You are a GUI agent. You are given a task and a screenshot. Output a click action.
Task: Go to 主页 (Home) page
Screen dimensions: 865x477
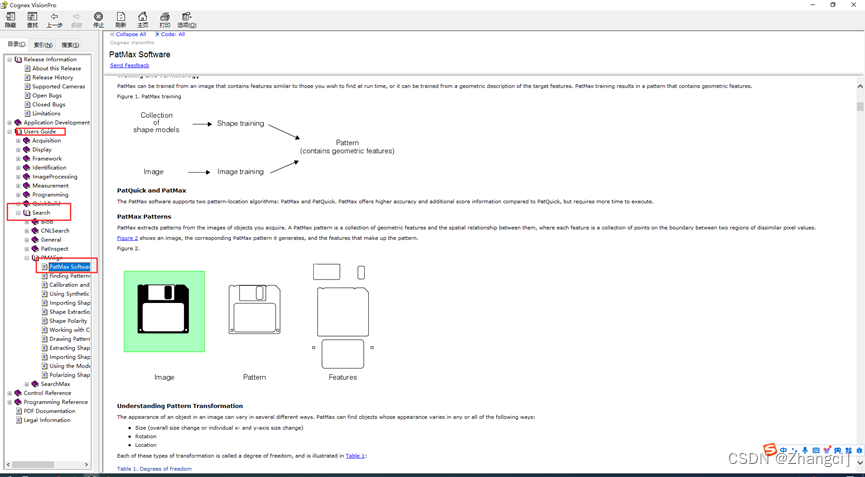pyautogui.click(x=142, y=20)
